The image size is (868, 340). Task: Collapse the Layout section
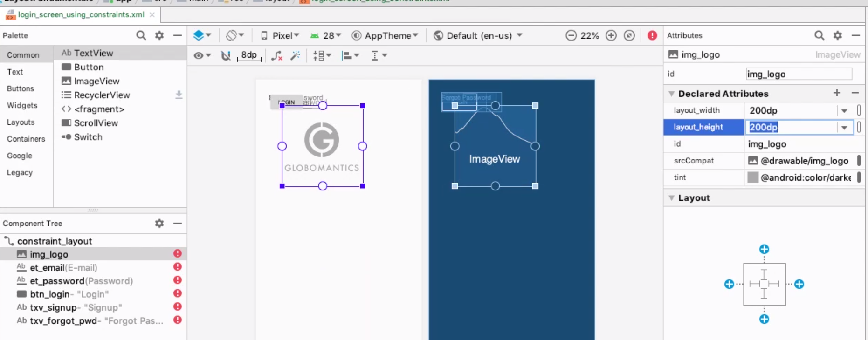click(672, 198)
